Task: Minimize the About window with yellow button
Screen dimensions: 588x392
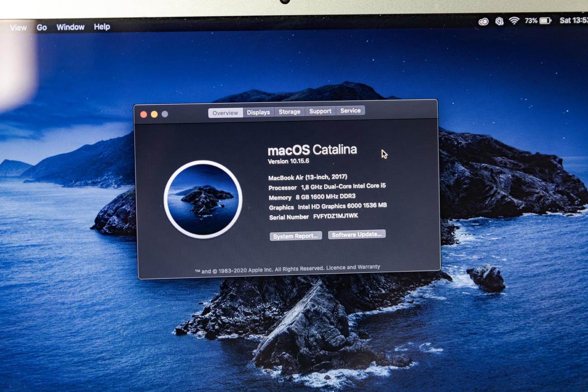Action: point(154,114)
